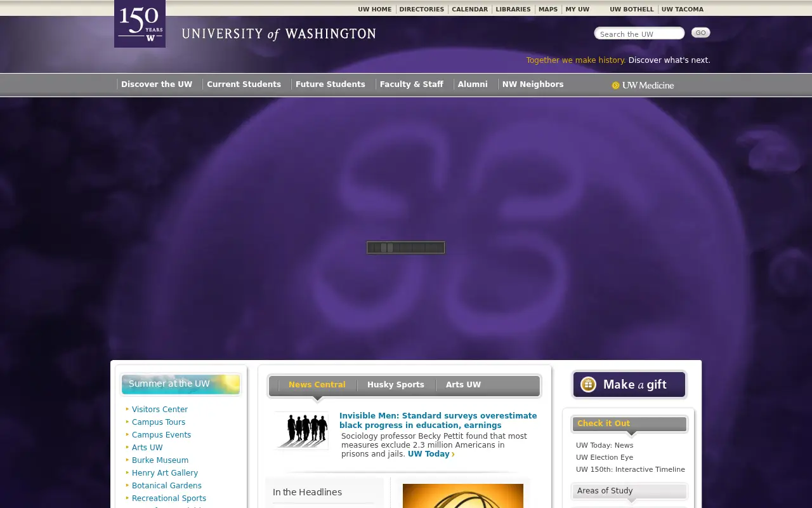Click the image loading progress bar

pyautogui.click(x=406, y=248)
